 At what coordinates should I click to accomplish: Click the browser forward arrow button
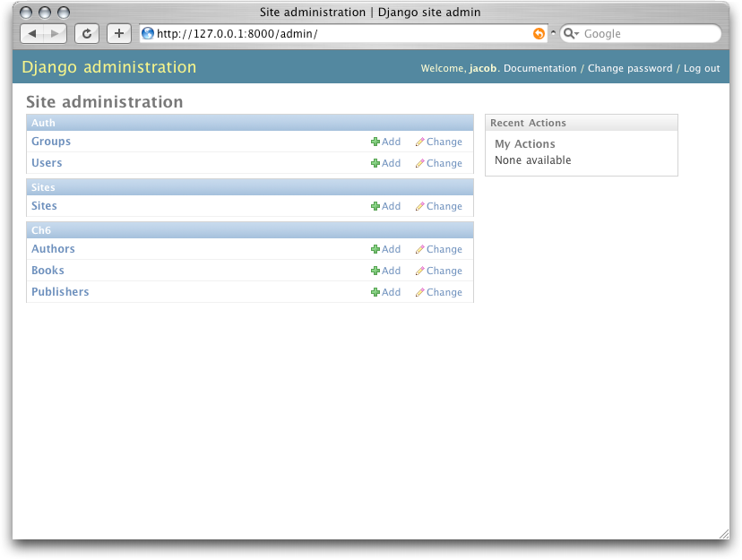tap(55, 33)
